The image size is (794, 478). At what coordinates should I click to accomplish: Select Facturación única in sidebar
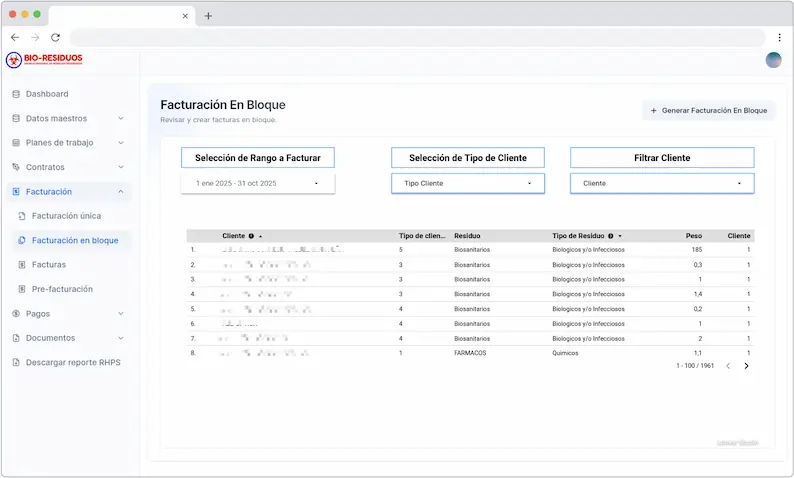pos(66,216)
